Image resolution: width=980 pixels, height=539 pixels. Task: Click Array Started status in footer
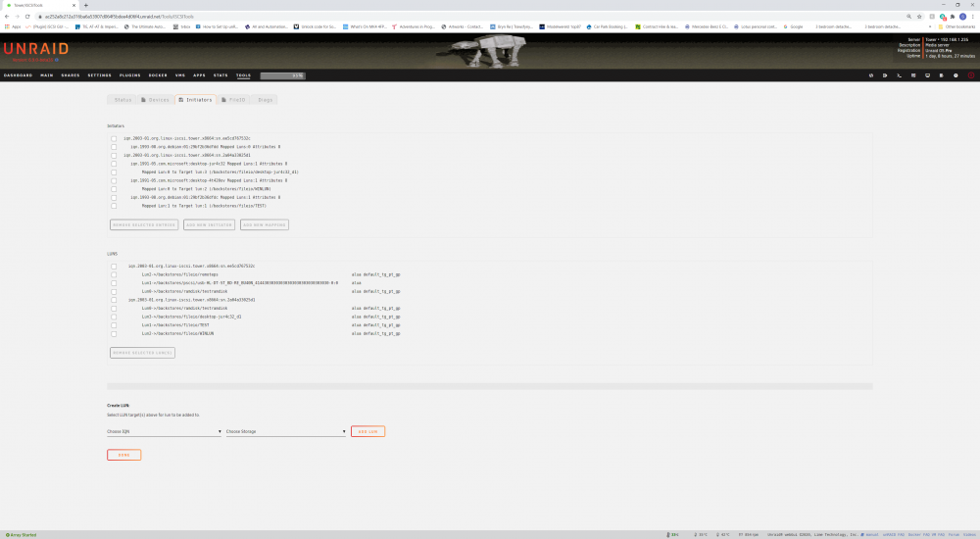point(22,535)
